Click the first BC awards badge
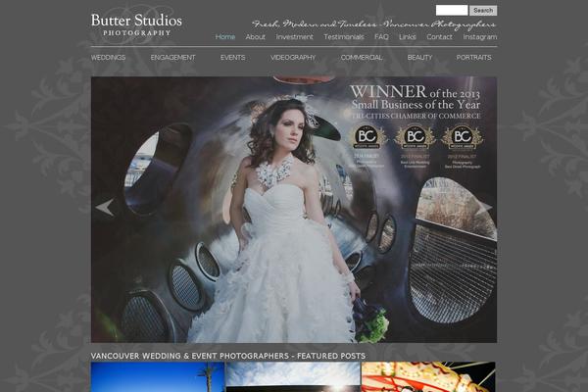588x392 pixels. click(367, 136)
